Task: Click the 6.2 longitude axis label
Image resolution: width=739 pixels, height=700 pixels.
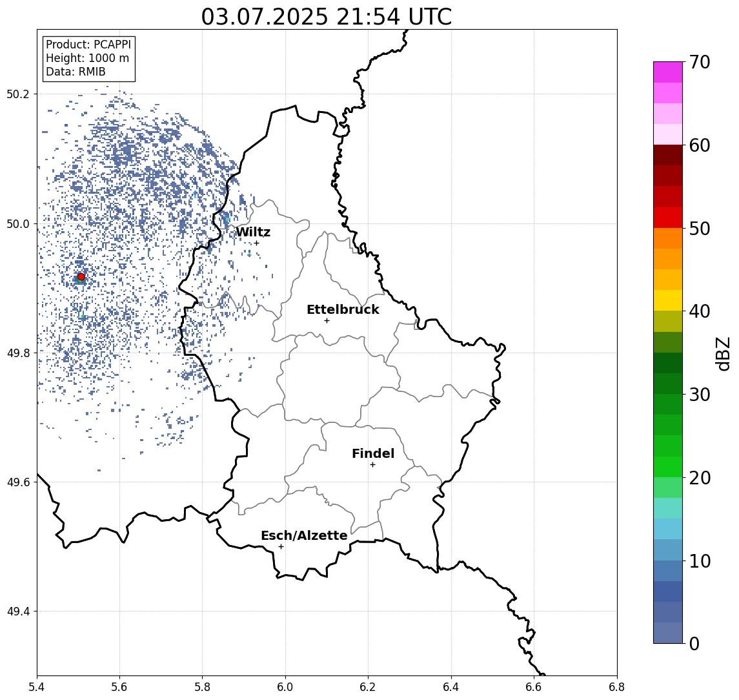Action: pos(368,687)
